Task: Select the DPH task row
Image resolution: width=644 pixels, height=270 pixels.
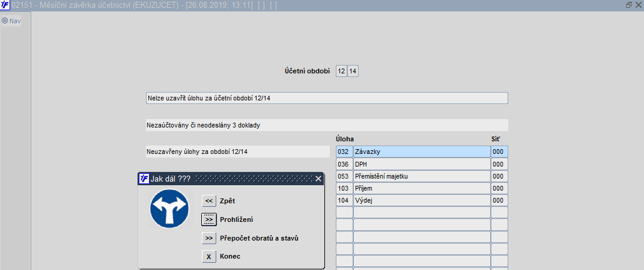Action: [x=421, y=164]
